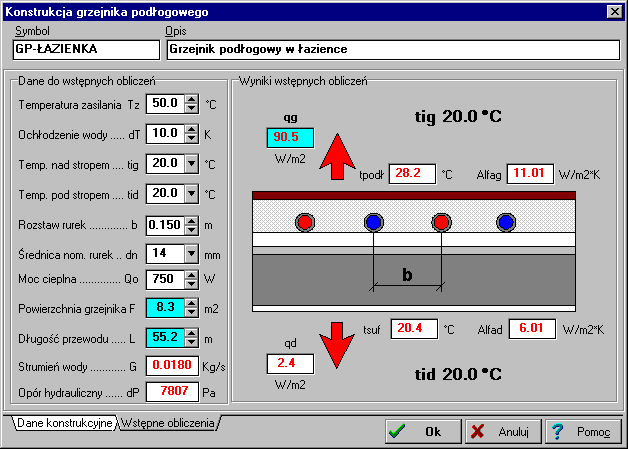Click the second red pipe circle
Viewport: 628px width, 449px height.
tap(440, 221)
